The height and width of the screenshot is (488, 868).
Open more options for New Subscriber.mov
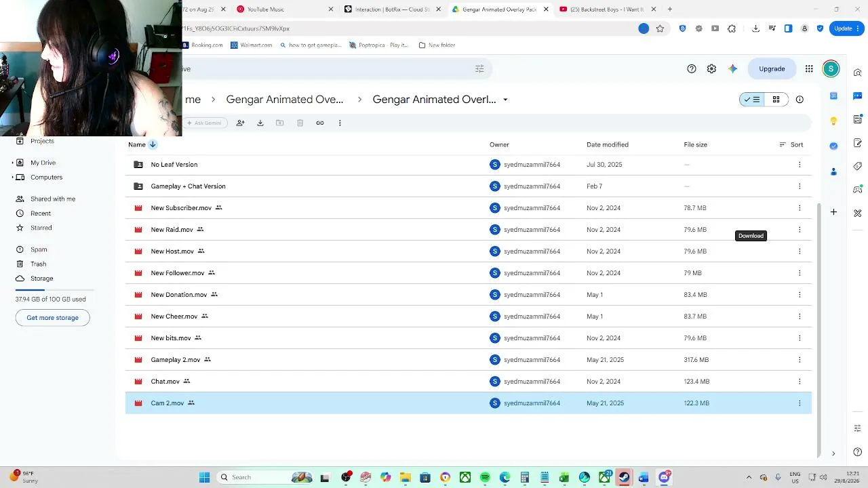[x=800, y=208]
